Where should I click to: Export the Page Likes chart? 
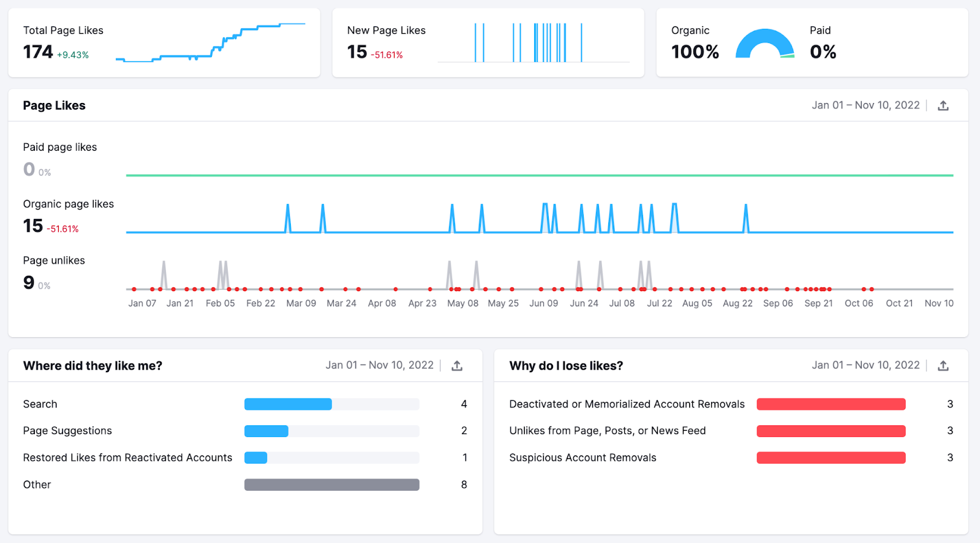pyautogui.click(x=943, y=105)
